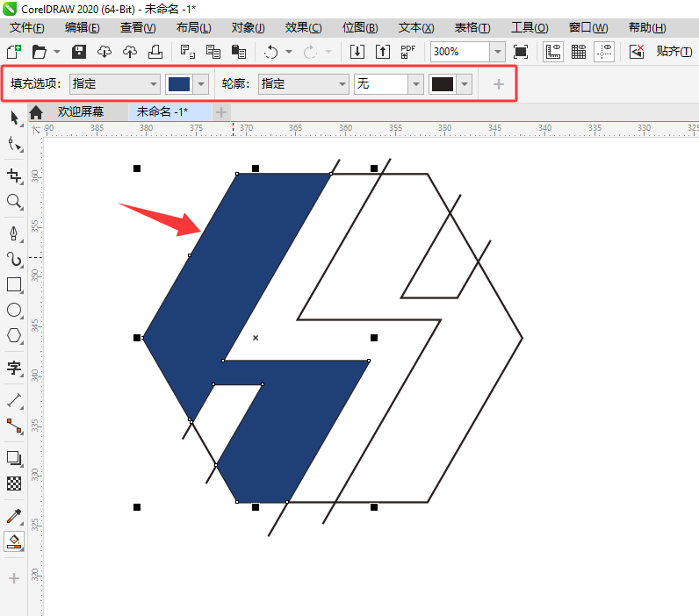Click the plus button on property bar
Viewport: 699px width, 616px height.
pyautogui.click(x=499, y=84)
